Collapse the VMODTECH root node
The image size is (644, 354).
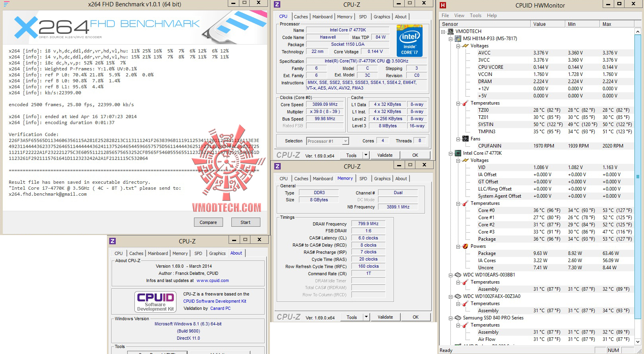coord(443,31)
